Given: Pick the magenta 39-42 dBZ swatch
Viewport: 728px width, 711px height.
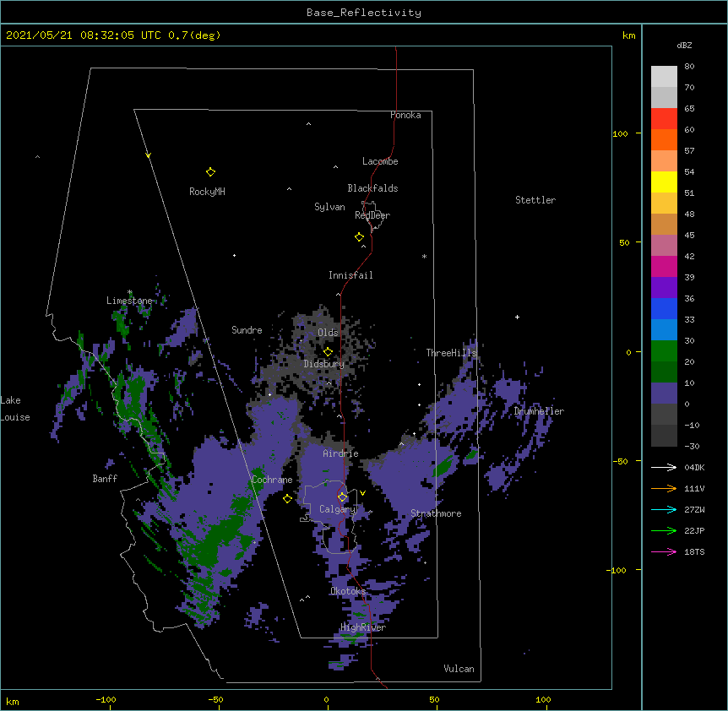Looking at the screenshot, I should (664, 267).
